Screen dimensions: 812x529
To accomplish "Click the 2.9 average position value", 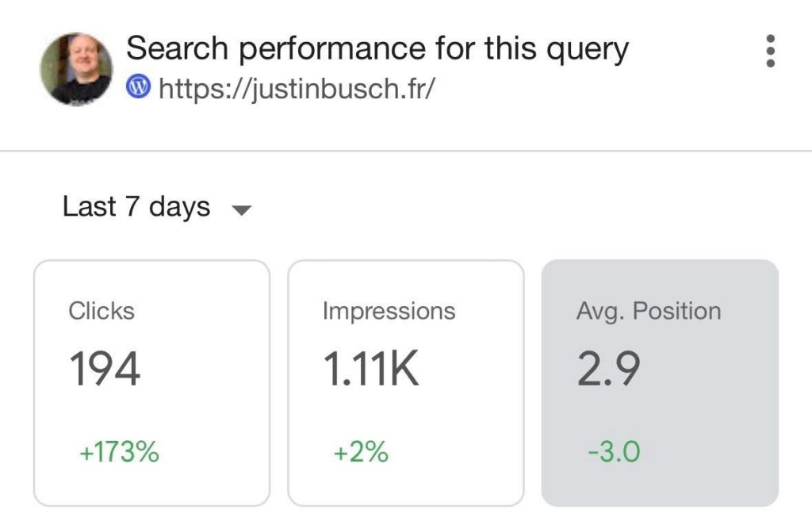I will [x=608, y=370].
